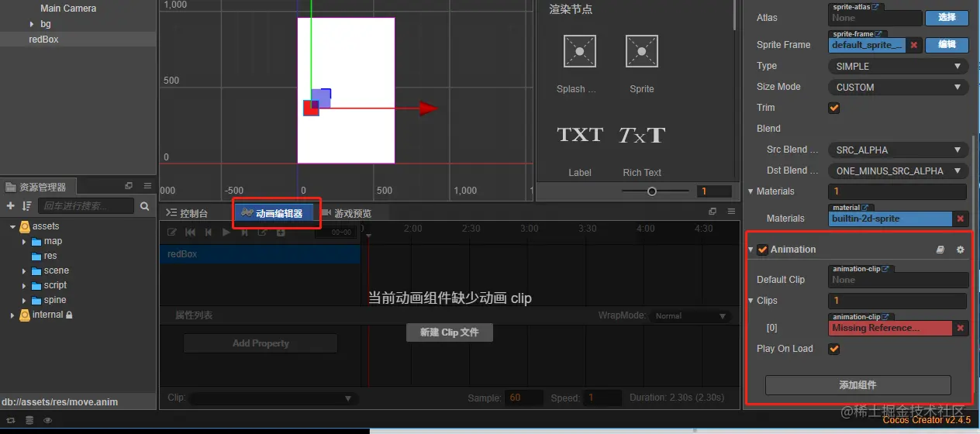
Task: Click the Sample rate input field
Action: [524, 398]
